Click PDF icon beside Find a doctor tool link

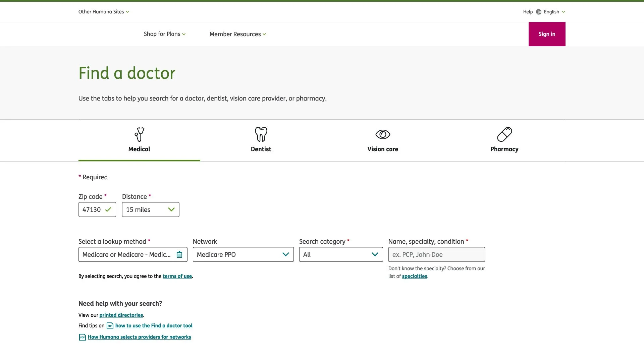tap(110, 326)
